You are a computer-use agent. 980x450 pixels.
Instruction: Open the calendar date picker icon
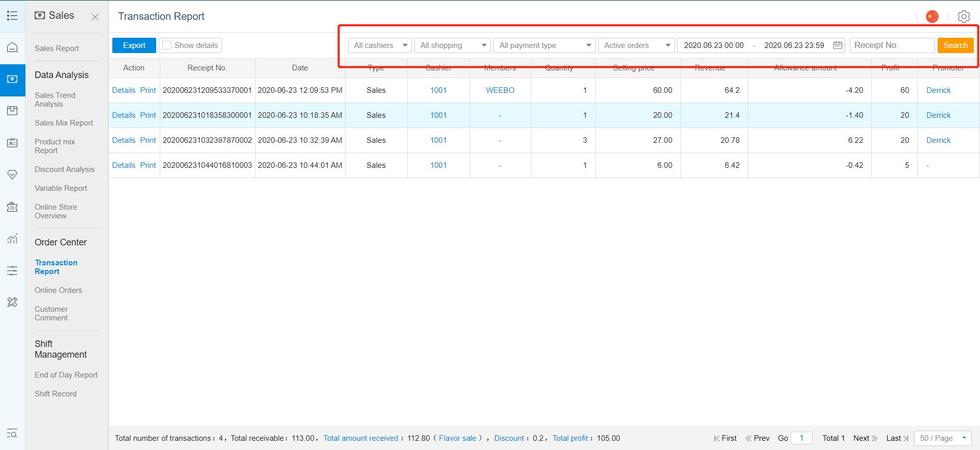[838, 45]
